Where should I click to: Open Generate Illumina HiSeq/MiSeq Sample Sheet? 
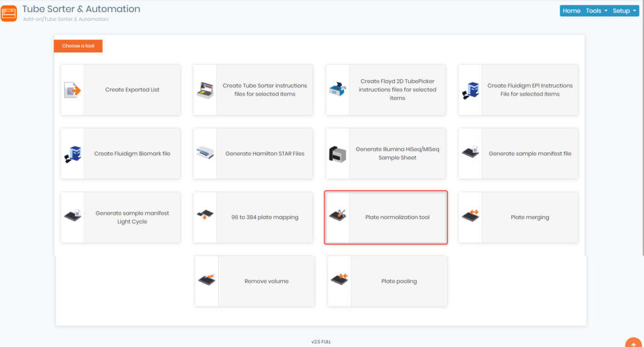386,154
